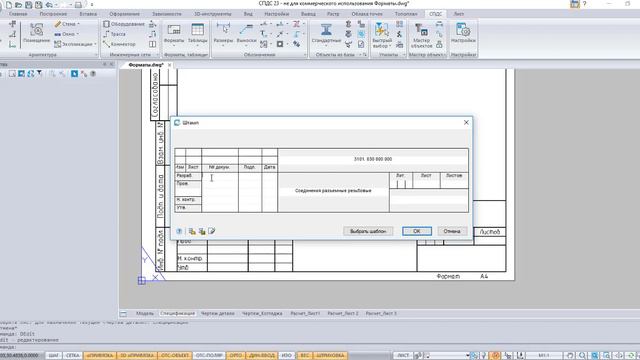The width and height of the screenshot is (640, 360).
Task: Toggle ШТРИХОВКА hatch display
Action: pos(331,356)
